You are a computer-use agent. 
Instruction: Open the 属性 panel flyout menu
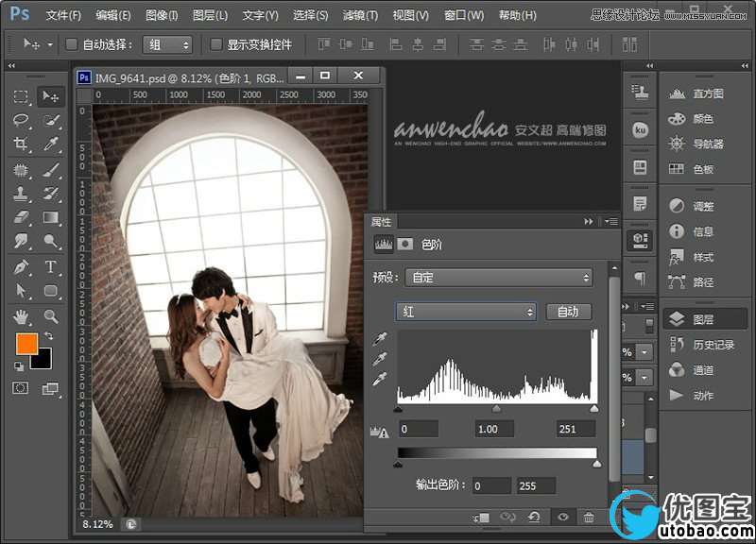(x=610, y=222)
